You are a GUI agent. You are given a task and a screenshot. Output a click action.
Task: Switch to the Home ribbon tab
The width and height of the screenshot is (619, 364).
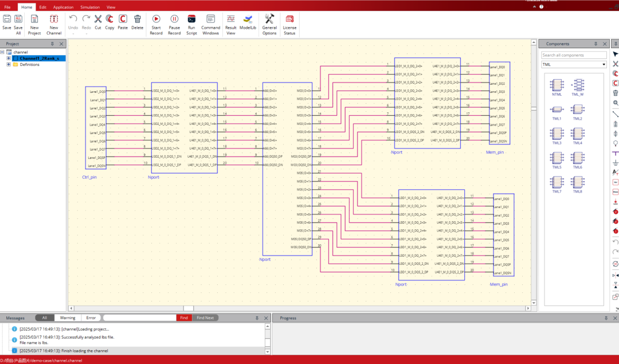tap(27, 7)
